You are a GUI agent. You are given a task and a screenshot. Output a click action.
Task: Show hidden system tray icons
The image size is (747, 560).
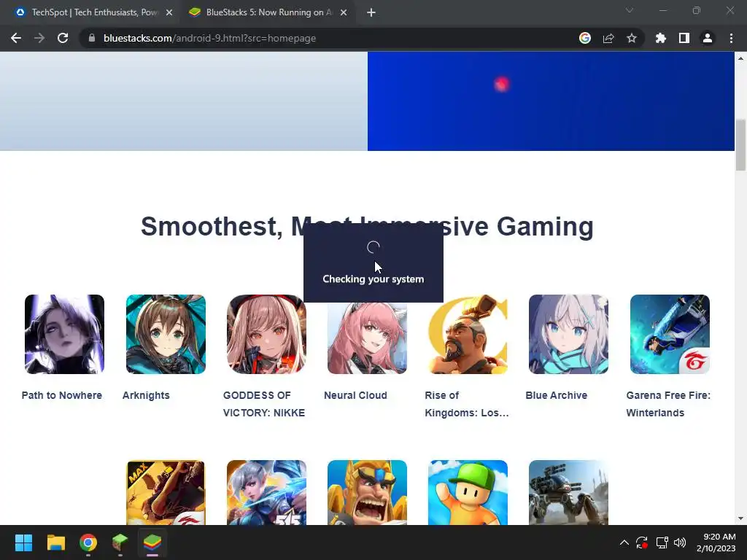tap(624, 542)
